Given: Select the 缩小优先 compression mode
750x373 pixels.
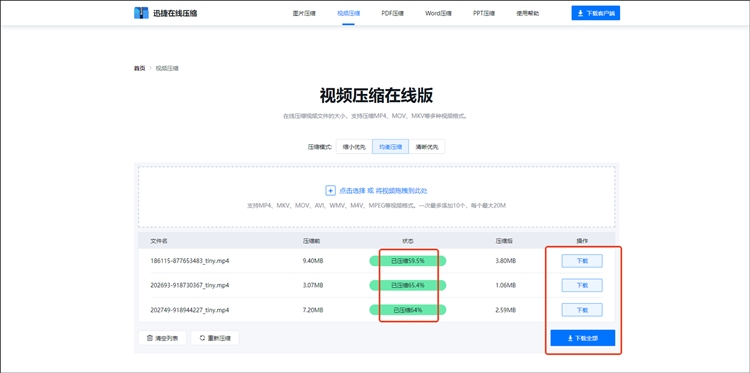Looking at the screenshot, I should pyautogui.click(x=354, y=147).
